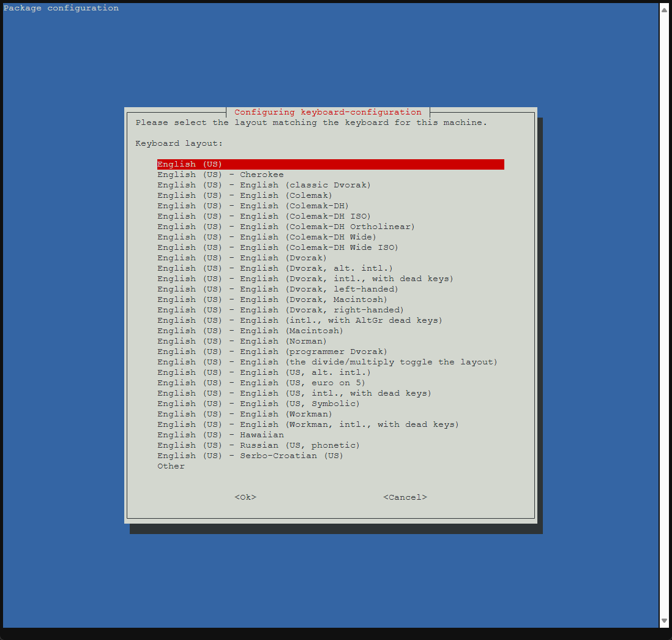
Task: Select the English (US) keyboard layout
Action: (x=190, y=164)
